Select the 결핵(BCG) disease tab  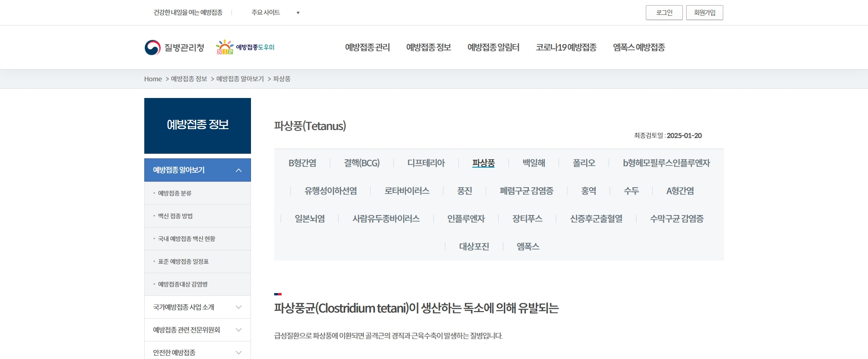click(x=362, y=163)
